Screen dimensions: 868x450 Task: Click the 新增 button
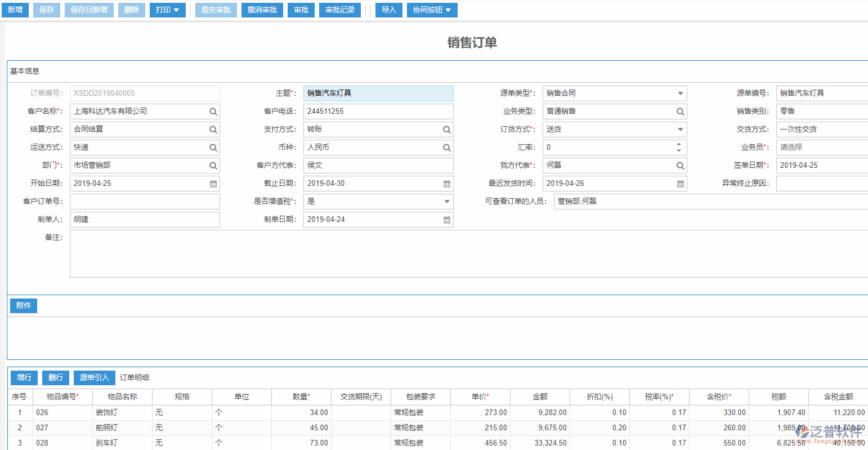[15, 10]
